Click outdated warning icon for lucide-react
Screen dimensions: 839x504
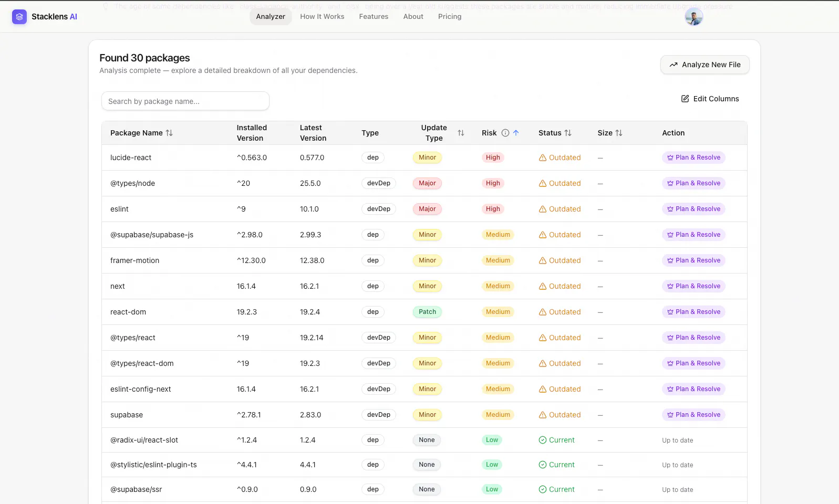[x=543, y=157]
